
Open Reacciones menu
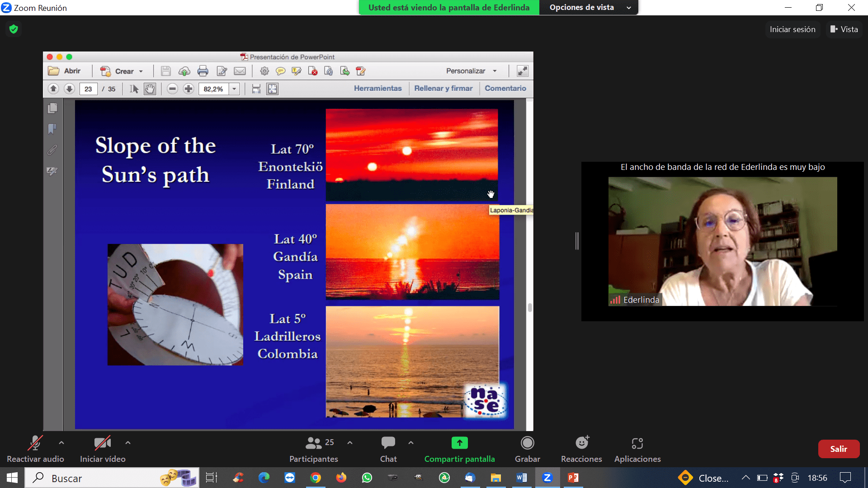(x=581, y=449)
